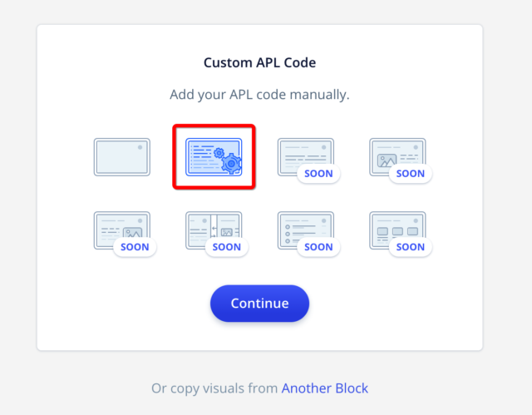Click the Or copy visuals from text
This screenshot has width=532, height=415.
(x=214, y=388)
